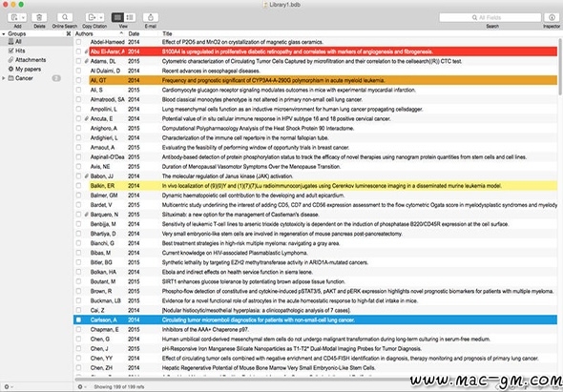Tick checkbox for Chen, YY reference
563x392 pixels.
pyautogui.click(x=78, y=359)
